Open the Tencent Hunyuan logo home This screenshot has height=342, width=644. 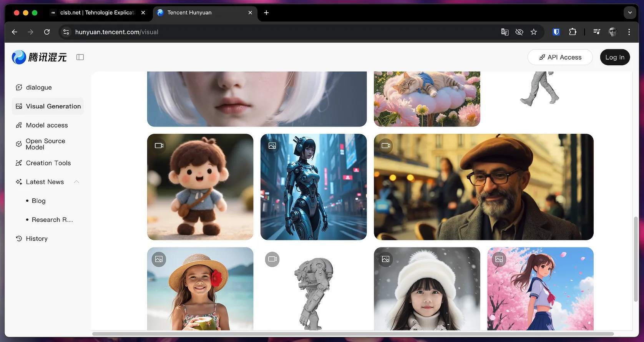39,57
